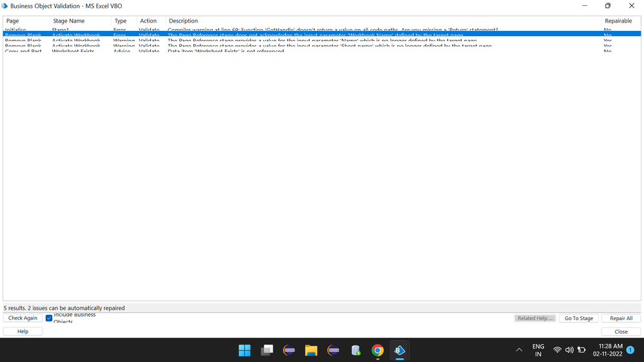Click the Repair All button
The height and width of the screenshot is (362, 644).
coord(621,318)
